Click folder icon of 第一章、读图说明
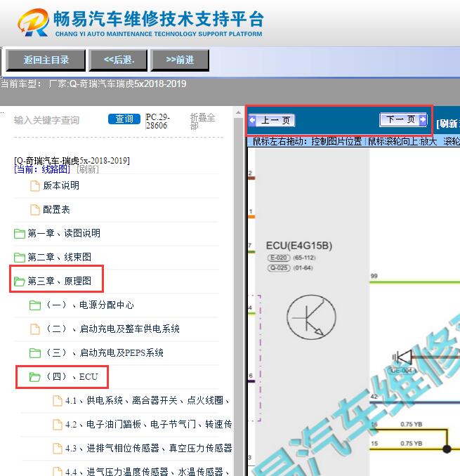This screenshot has height=476, width=460. pyautogui.click(x=20, y=234)
